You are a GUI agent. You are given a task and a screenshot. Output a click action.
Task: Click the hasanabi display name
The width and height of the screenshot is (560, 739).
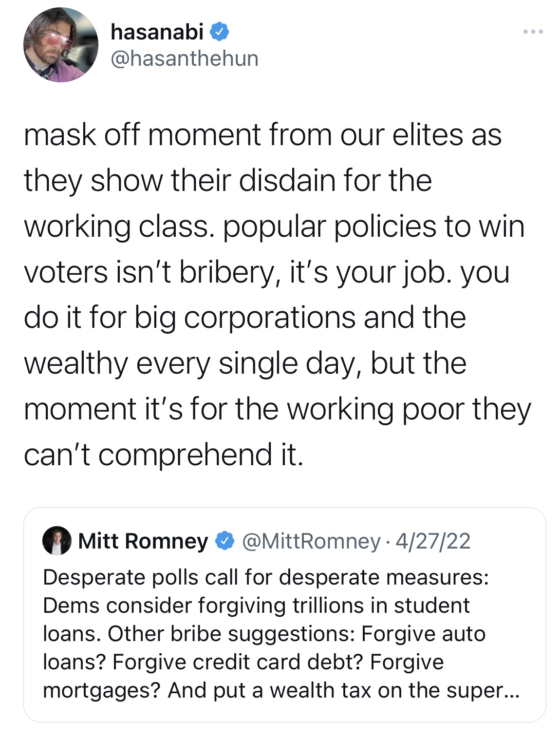[x=157, y=32]
